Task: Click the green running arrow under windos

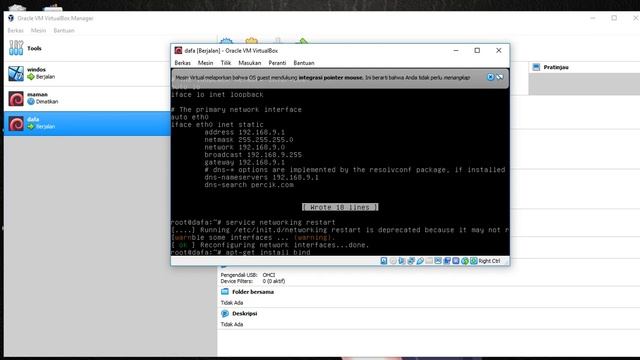Action: [x=31, y=77]
